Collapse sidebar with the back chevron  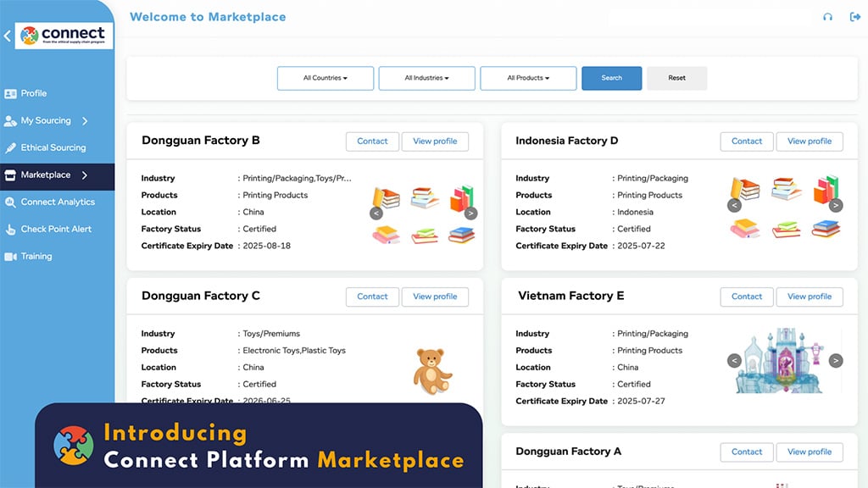7,36
